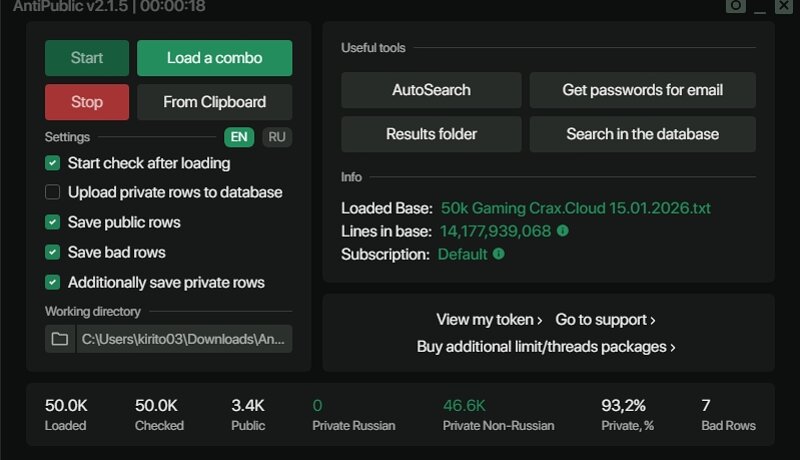Open the Results folder
Viewport: 800px width, 460px height.
tap(431, 134)
